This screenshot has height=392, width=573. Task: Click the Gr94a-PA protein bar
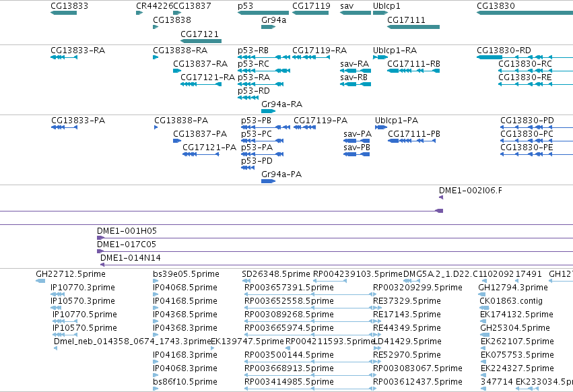pyautogui.click(x=268, y=181)
